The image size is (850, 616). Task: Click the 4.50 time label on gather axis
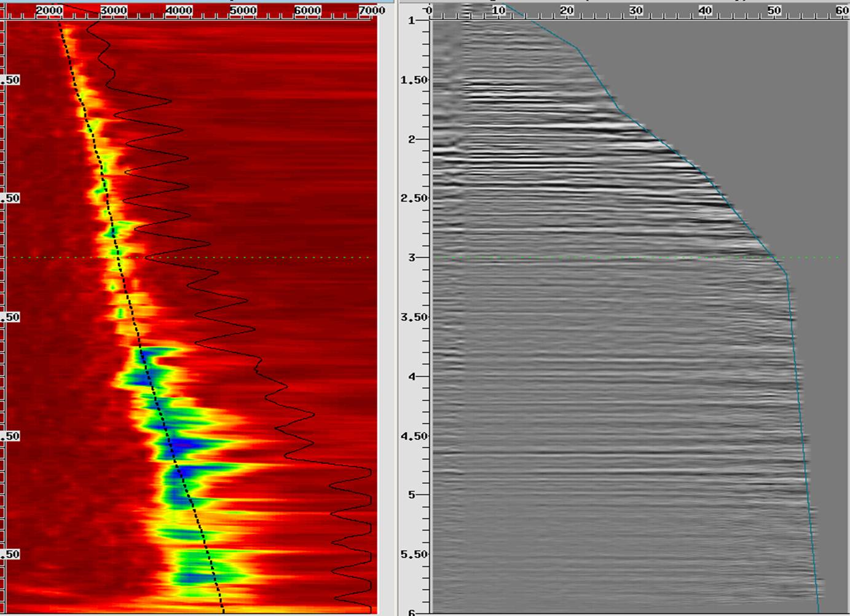[414, 436]
